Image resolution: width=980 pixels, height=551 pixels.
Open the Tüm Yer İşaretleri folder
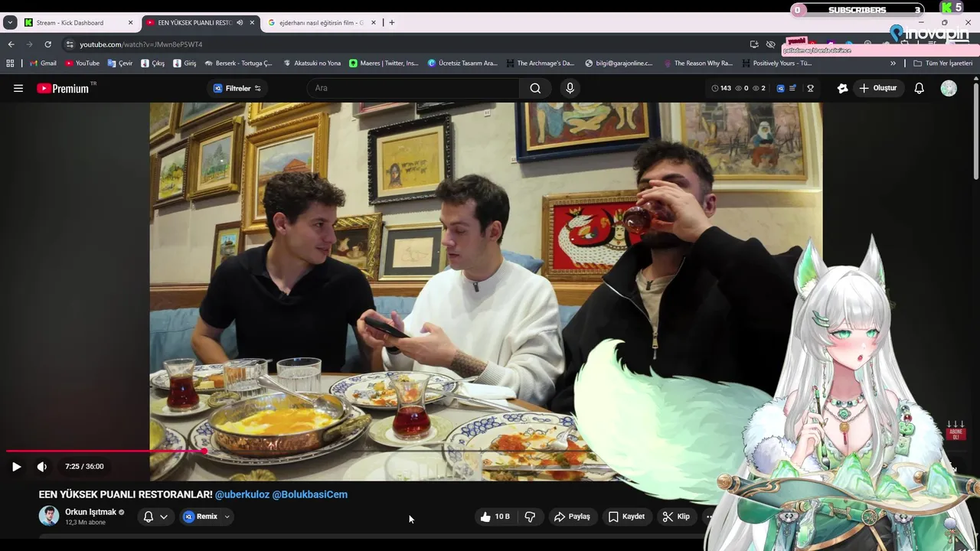point(942,64)
